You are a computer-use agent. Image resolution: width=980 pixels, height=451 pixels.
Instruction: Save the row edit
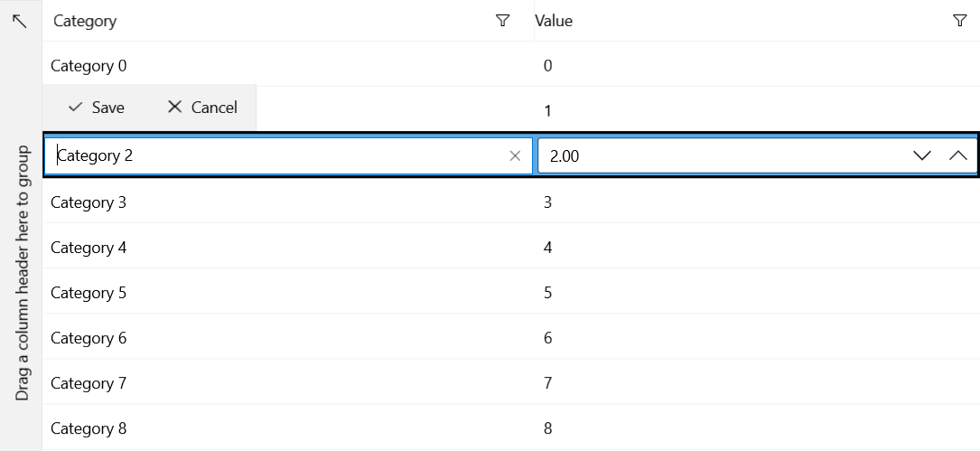[97, 108]
